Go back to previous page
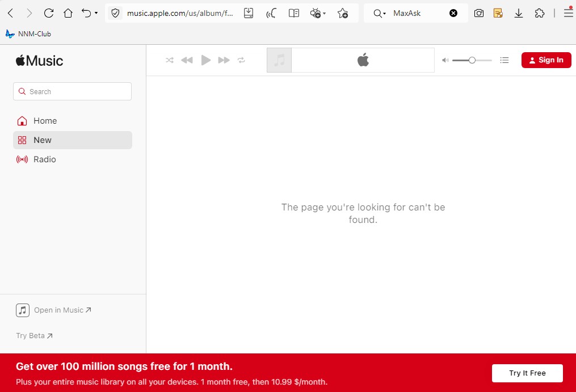Viewport: 576px width, 392px height. 10,13
